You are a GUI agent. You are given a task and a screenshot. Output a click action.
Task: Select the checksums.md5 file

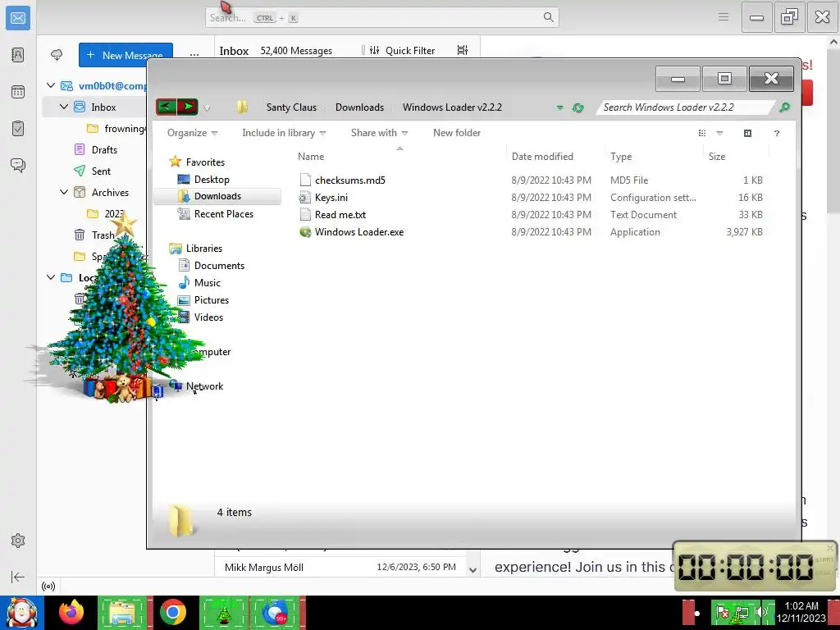349,180
